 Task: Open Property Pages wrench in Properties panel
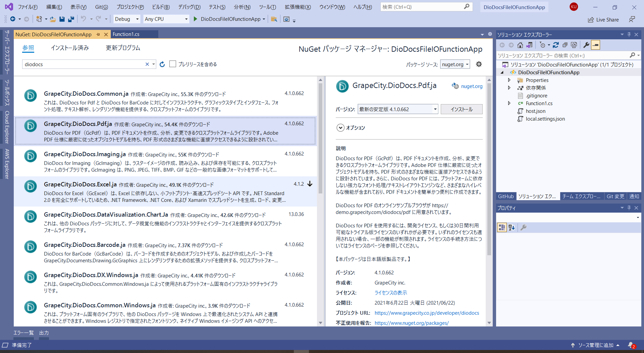click(523, 227)
